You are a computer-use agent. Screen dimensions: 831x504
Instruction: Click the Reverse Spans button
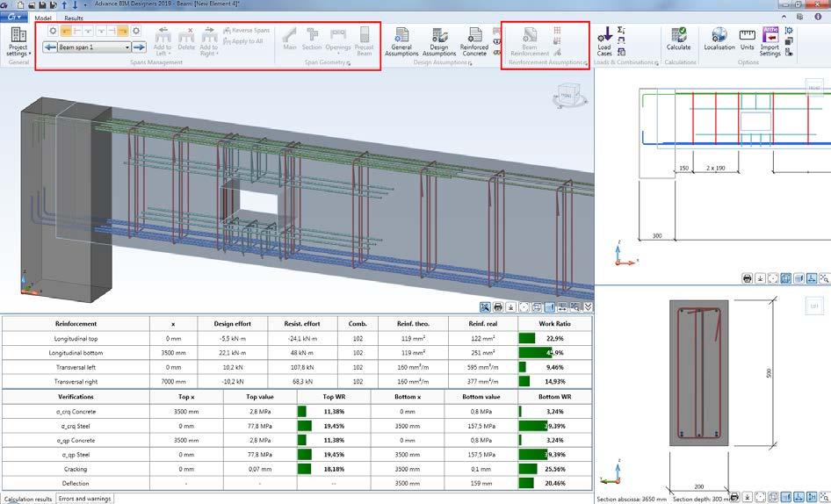(x=247, y=30)
